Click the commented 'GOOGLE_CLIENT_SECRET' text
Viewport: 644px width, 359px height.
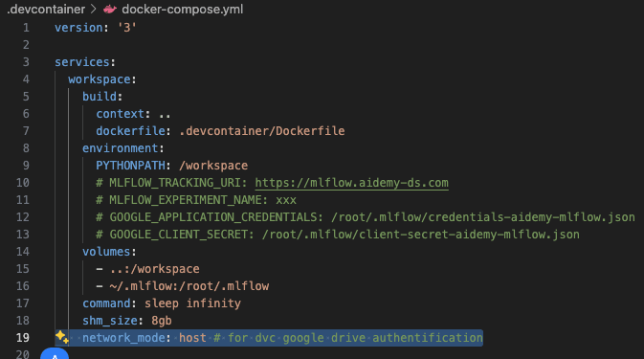[x=179, y=235]
